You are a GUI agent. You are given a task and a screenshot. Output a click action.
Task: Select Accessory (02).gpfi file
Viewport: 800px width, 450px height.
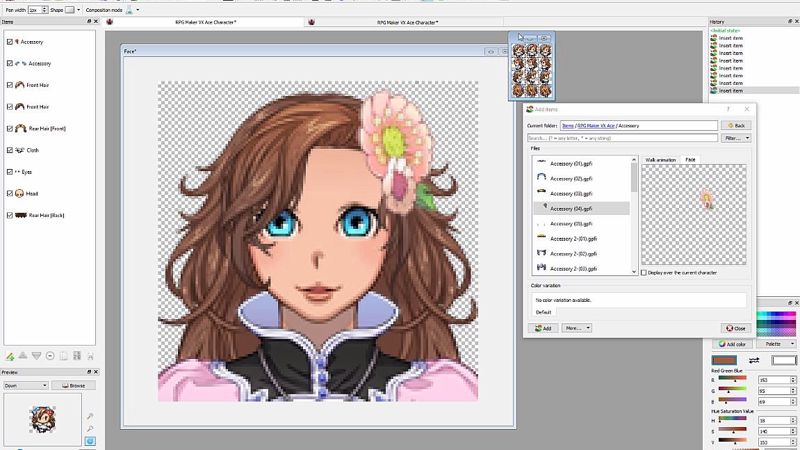pyautogui.click(x=581, y=179)
